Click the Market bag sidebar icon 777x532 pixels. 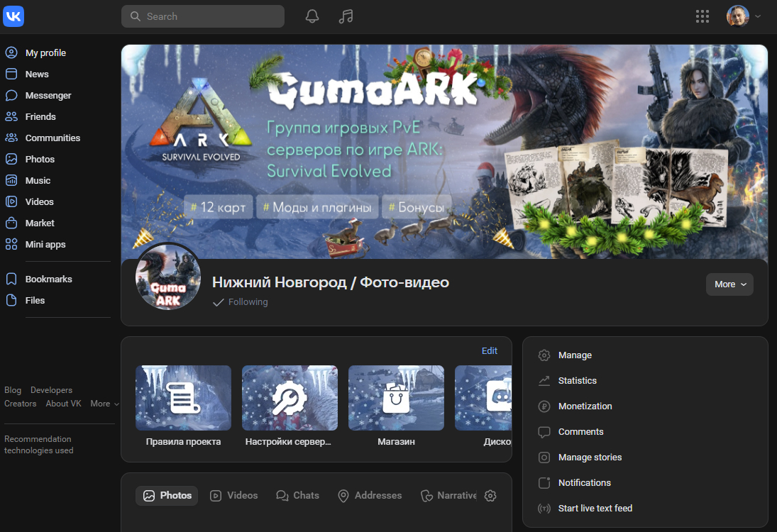point(11,223)
